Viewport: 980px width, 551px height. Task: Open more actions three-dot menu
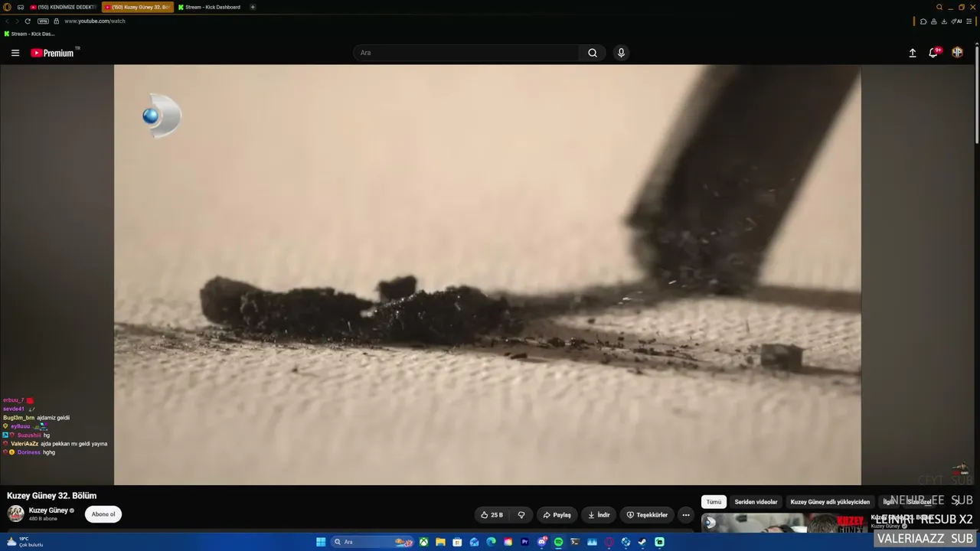pos(686,515)
